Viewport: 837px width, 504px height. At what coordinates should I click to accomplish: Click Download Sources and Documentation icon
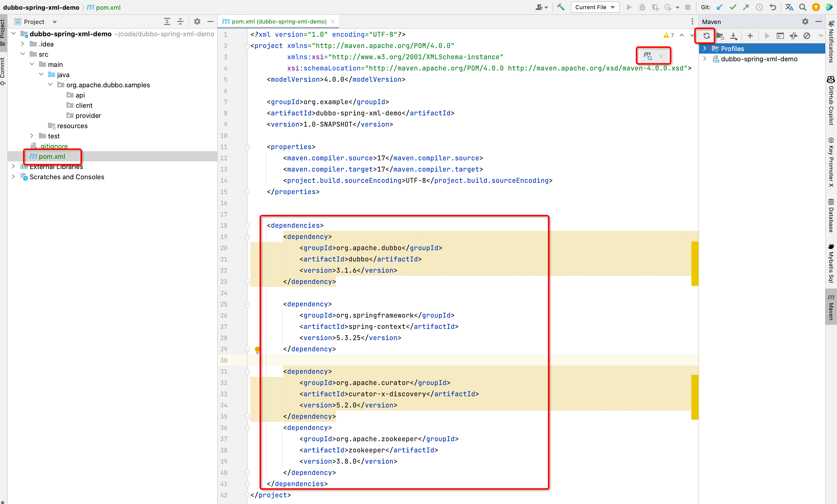(733, 36)
